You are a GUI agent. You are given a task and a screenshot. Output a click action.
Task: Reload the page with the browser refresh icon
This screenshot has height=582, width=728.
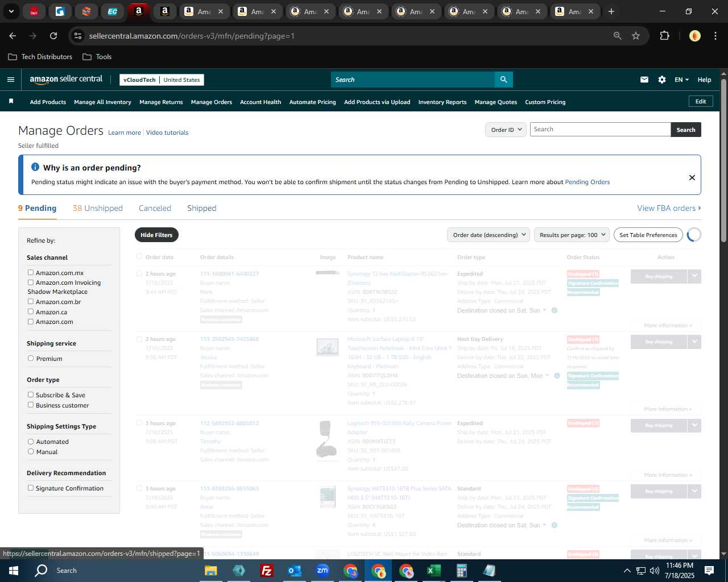tap(53, 36)
